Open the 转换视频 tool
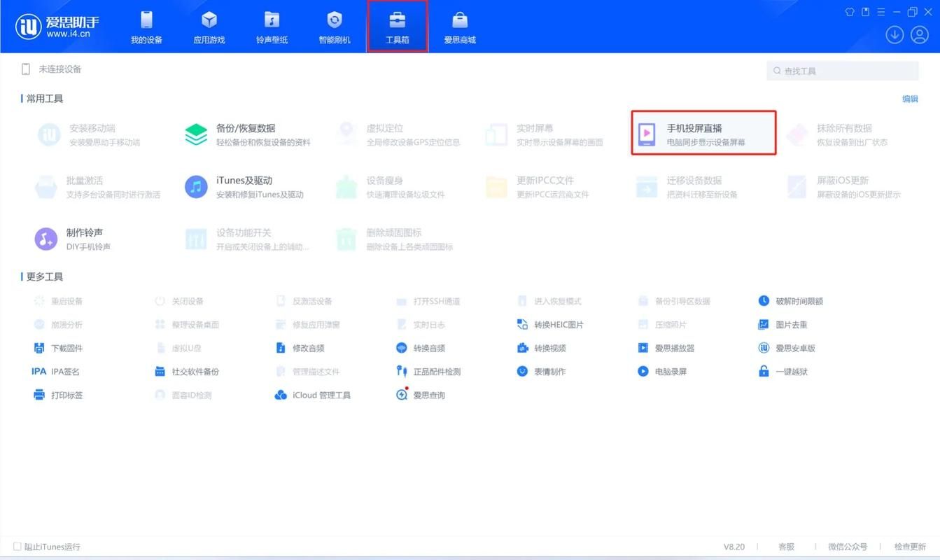 pos(542,348)
